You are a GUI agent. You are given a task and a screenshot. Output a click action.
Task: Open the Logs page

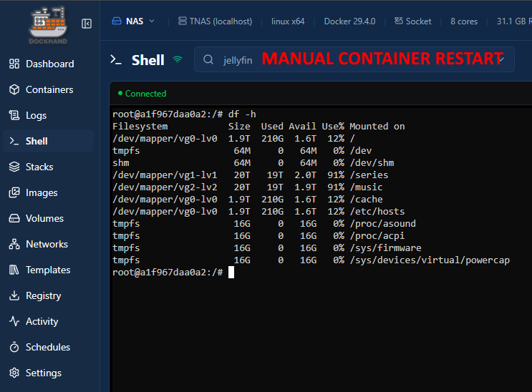[x=49, y=115]
